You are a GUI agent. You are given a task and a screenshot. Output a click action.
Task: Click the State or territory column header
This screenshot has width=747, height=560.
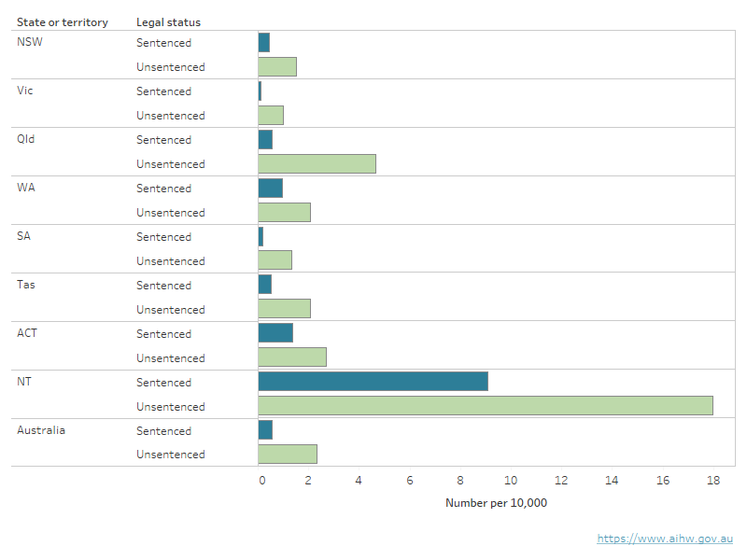coord(62,21)
